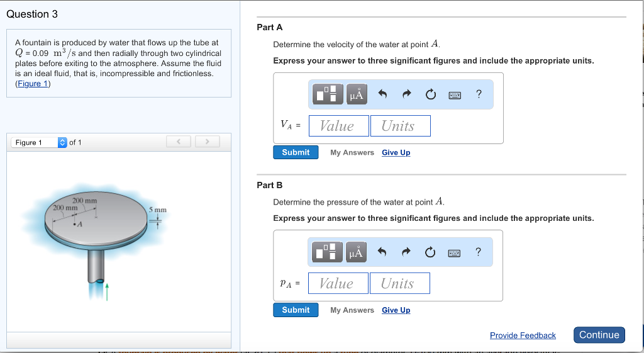Click the VA Units input field

401,126
